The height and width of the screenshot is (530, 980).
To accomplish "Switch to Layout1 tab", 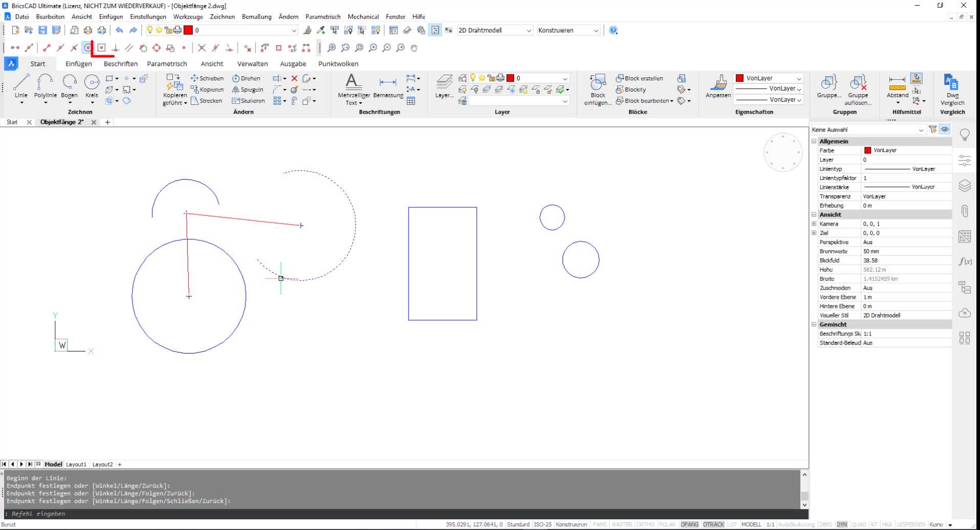I will (x=76, y=465).
